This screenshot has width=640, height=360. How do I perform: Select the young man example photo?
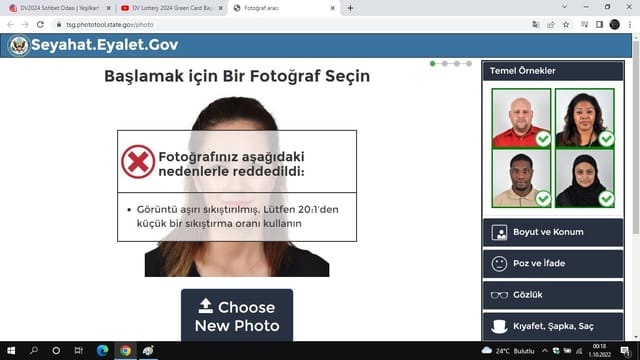coord(521,178)
